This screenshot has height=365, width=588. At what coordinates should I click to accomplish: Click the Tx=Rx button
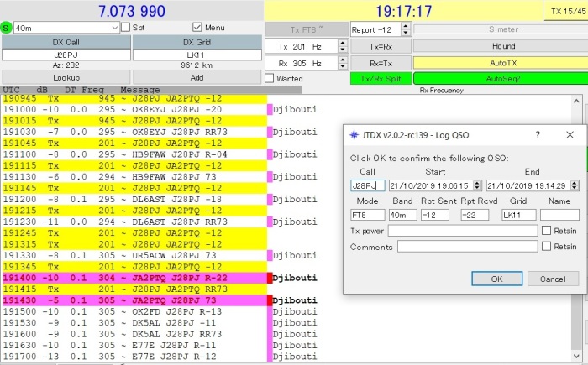(381, 46)
